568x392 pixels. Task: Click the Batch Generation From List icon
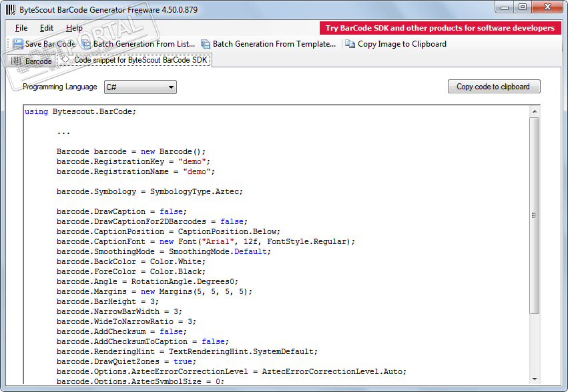coord(86,44)
